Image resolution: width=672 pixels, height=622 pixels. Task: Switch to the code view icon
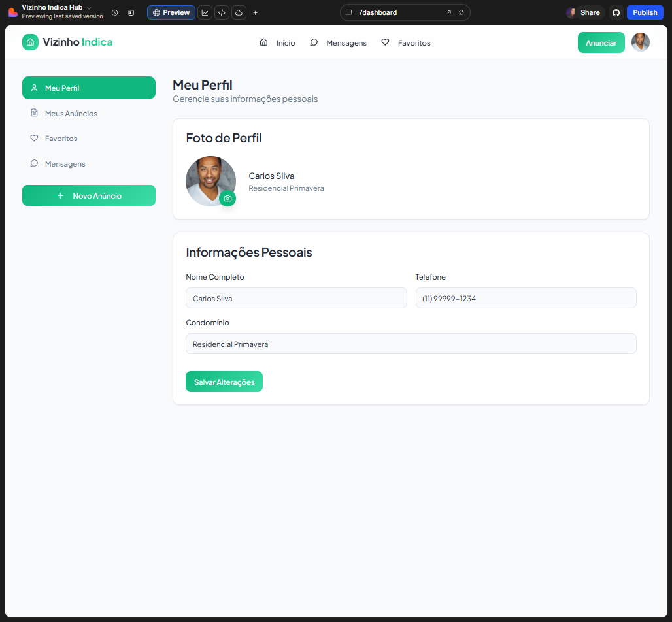tap(222, 12)
